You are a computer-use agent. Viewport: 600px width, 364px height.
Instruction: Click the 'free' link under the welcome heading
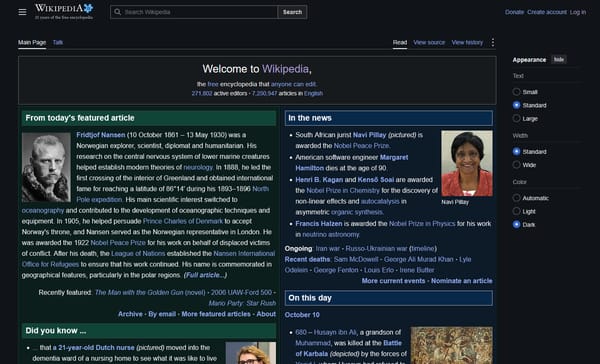[213, 84]
